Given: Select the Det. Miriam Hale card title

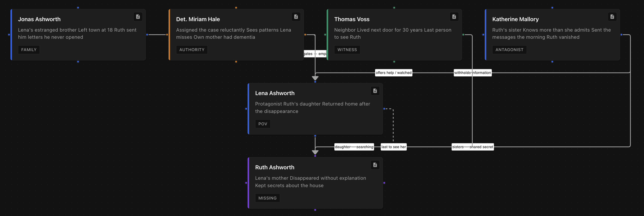Looking at the screenshot, I should point(198,19).
